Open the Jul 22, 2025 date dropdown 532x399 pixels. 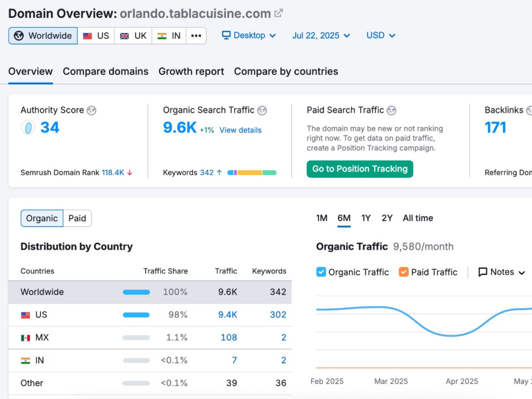pos(321,36)
